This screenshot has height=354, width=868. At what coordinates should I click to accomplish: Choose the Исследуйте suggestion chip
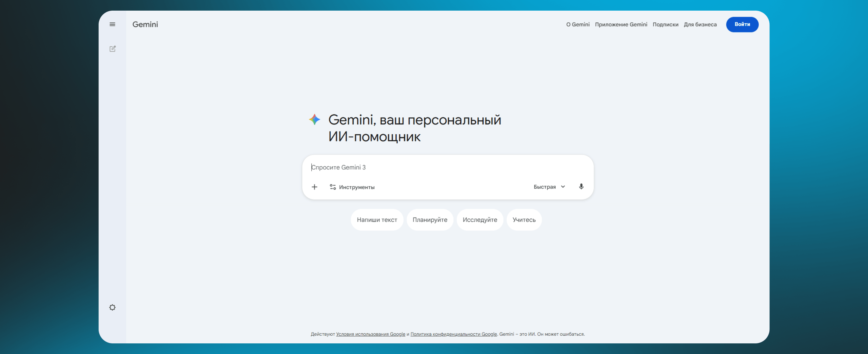[x=479, y=219]
